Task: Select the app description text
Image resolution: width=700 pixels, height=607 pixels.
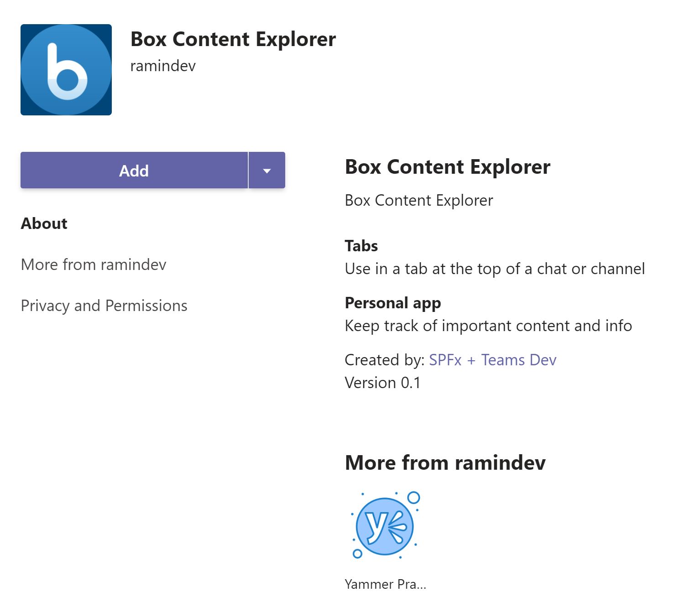Action: (x=419, y=200)
